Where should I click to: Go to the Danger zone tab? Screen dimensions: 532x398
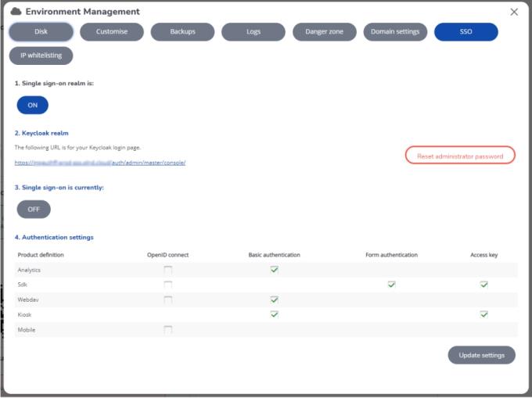[325, 32]
